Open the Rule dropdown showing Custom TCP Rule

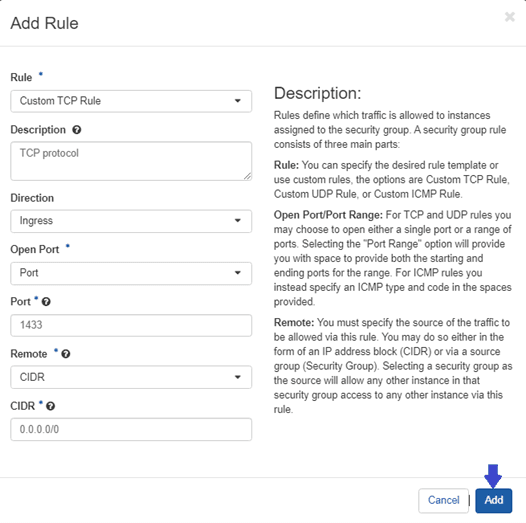tap(131, 101)
